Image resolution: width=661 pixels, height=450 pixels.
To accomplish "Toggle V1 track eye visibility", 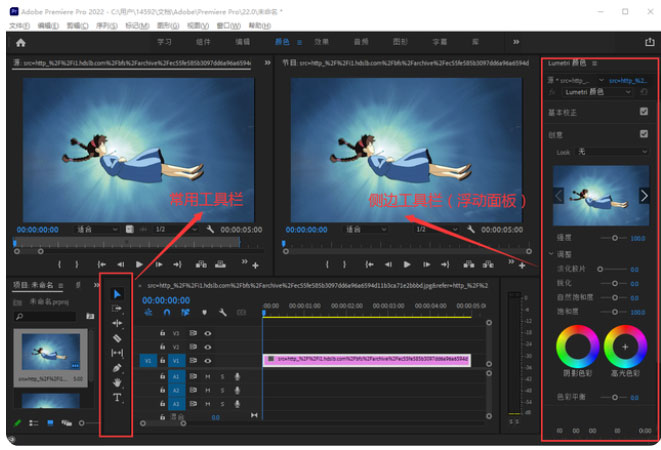I will pos(208,361).
